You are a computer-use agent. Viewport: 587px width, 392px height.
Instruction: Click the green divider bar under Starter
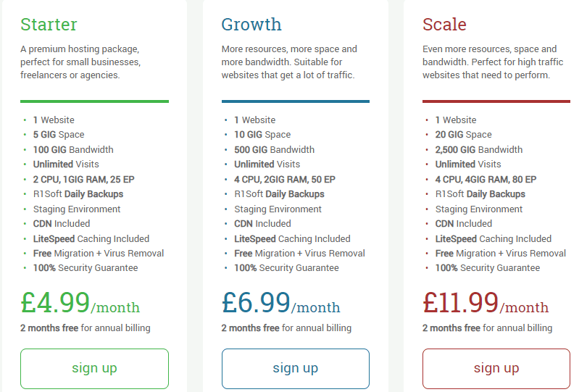point(94,101)
